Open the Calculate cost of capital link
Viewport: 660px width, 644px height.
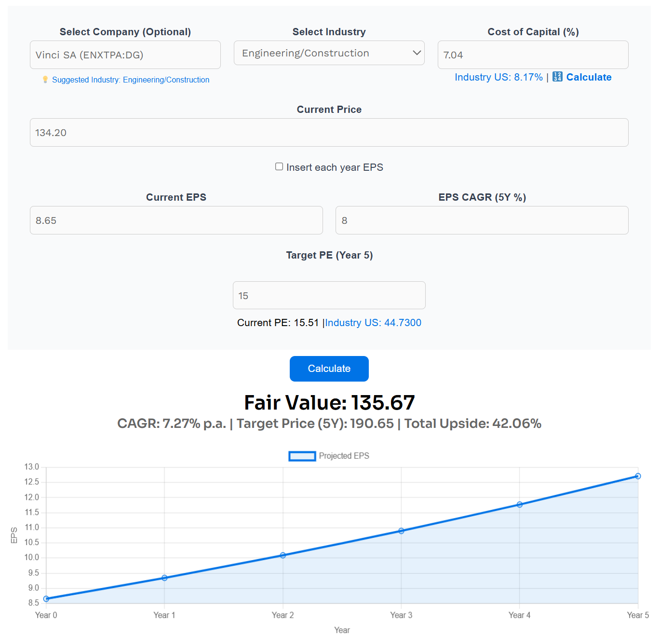[x=589, y=77]
